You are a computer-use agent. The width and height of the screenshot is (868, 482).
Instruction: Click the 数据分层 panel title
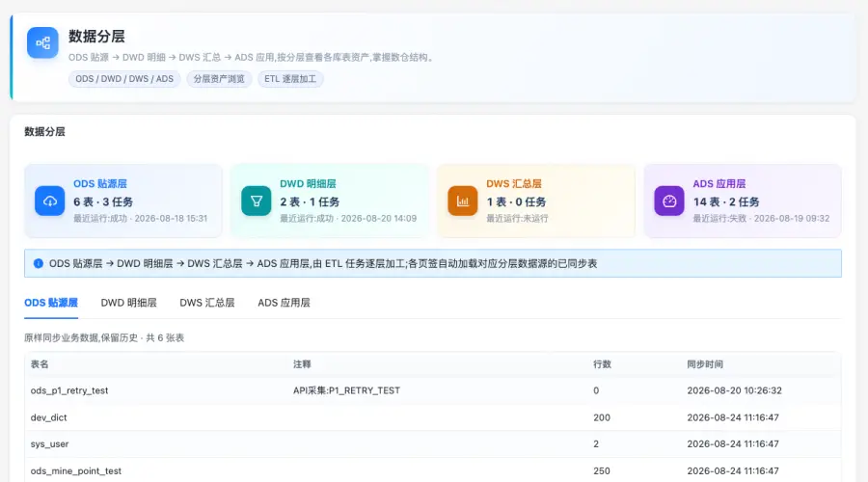click(x=44, y=132)
